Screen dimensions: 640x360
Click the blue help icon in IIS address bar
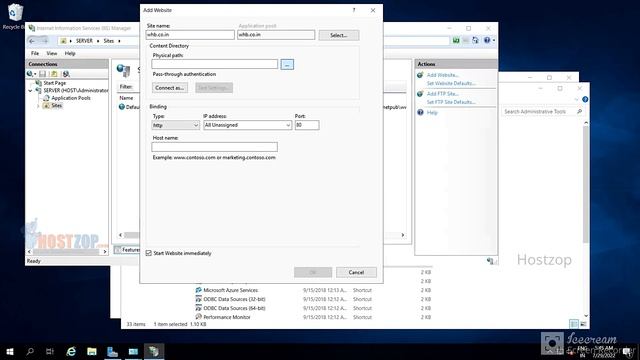point(487,40)
